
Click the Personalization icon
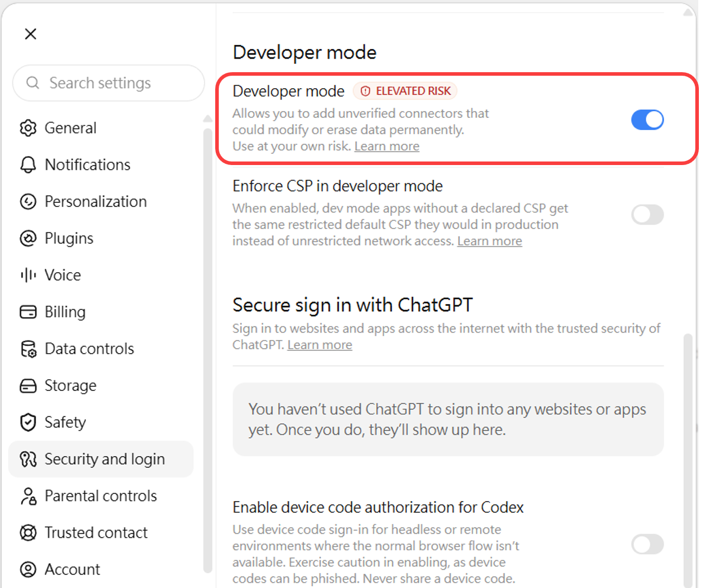click(28, 202)
